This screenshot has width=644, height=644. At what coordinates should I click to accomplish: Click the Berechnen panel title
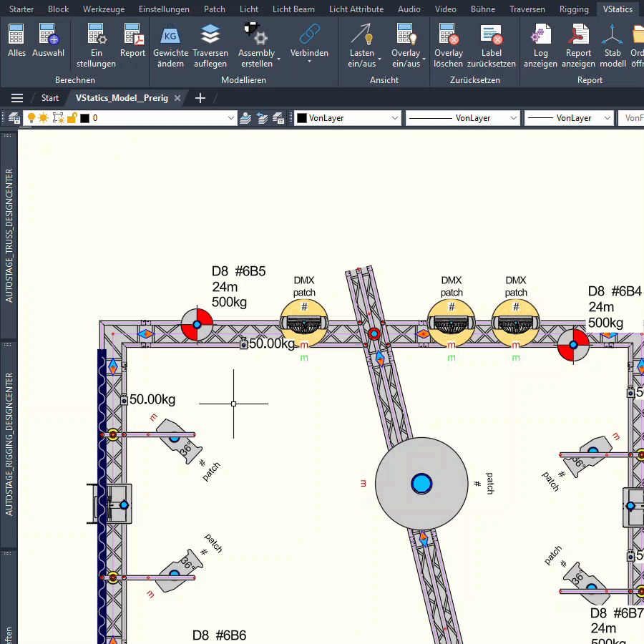click(x=74, y=80)
